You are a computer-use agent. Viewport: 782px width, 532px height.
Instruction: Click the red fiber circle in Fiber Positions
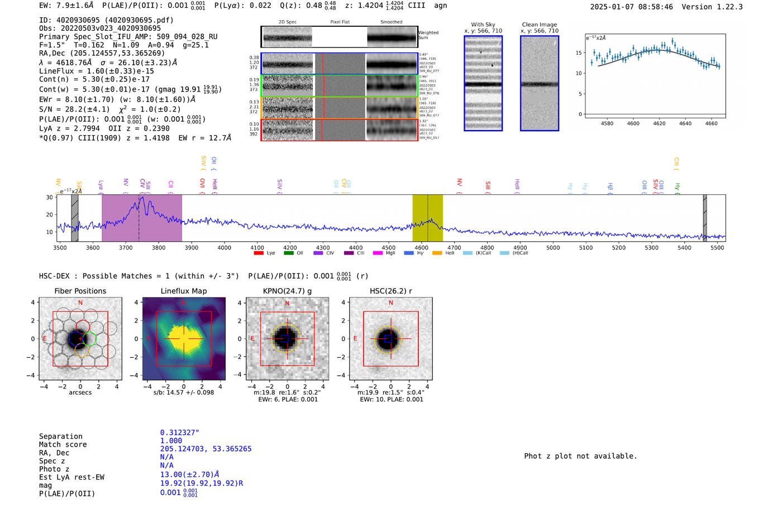tap(83, 327)
